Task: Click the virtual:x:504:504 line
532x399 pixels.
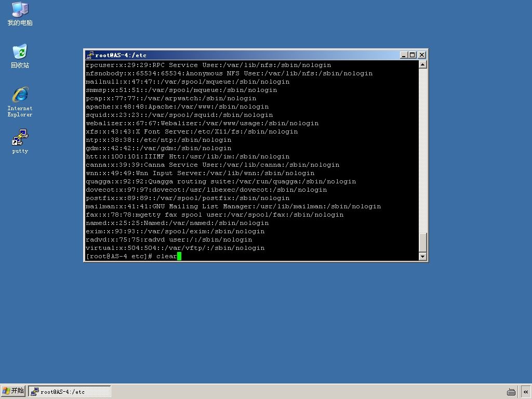Action: click(x=175, y=248)
